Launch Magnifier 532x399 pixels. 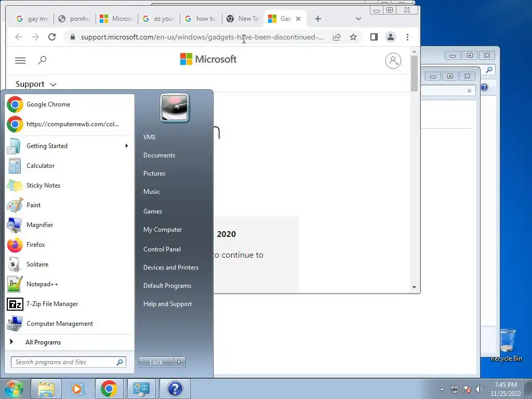click(x=70, y=224)
